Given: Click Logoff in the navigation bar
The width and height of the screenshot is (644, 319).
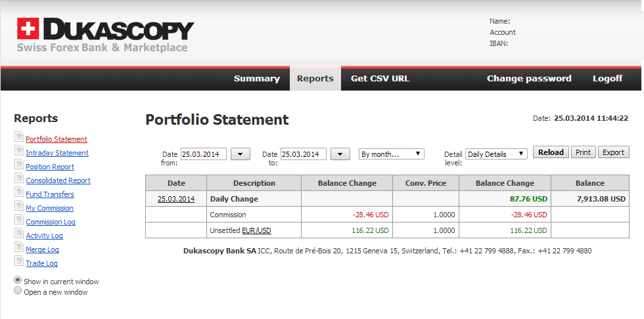Looking at the screenshot, I should coord(607,78).
